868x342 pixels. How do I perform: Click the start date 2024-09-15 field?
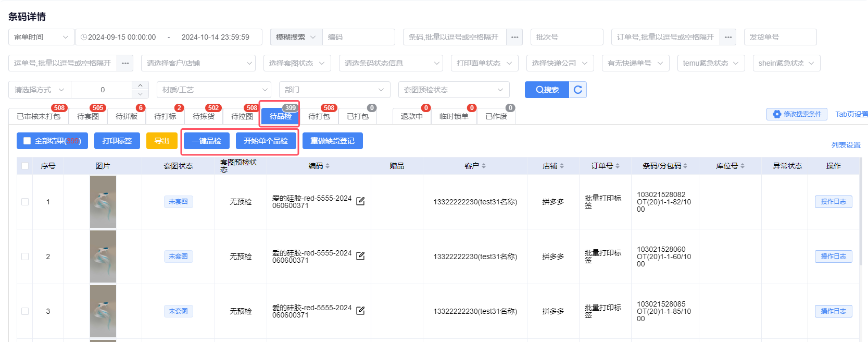(122, 37)
